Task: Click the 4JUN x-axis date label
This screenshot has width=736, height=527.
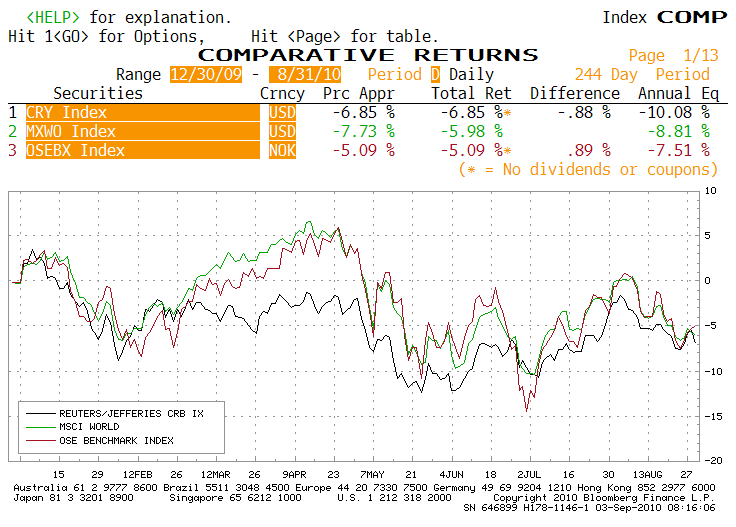Action: click(451, 474)
